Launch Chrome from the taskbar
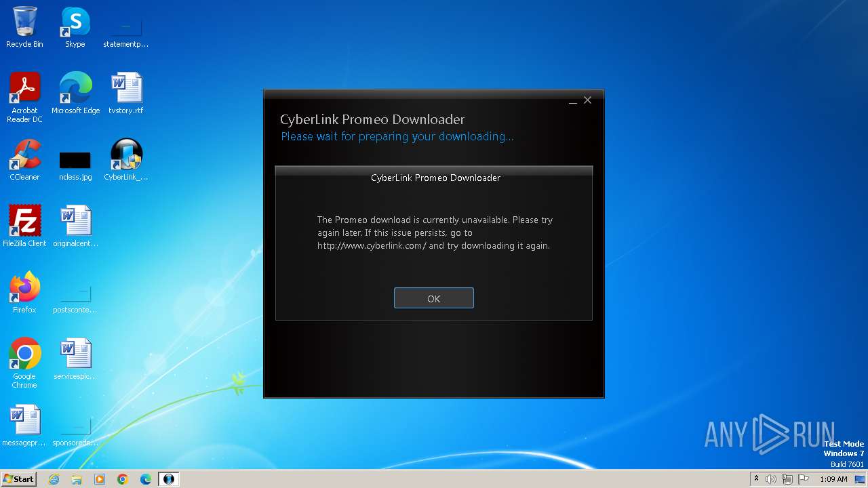Image resolution: width=868 pixels, height=488 pixels. (123, 479)
